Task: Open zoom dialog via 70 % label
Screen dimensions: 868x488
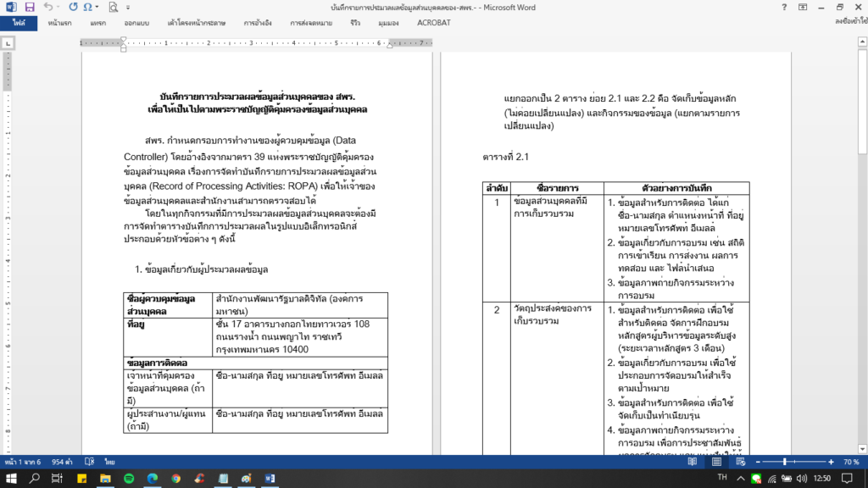Action: [851, 462]
